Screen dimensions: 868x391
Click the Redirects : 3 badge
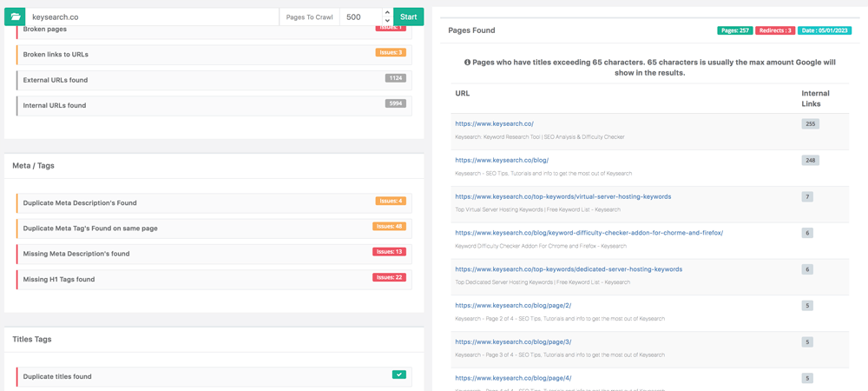[x=775, y=30]
